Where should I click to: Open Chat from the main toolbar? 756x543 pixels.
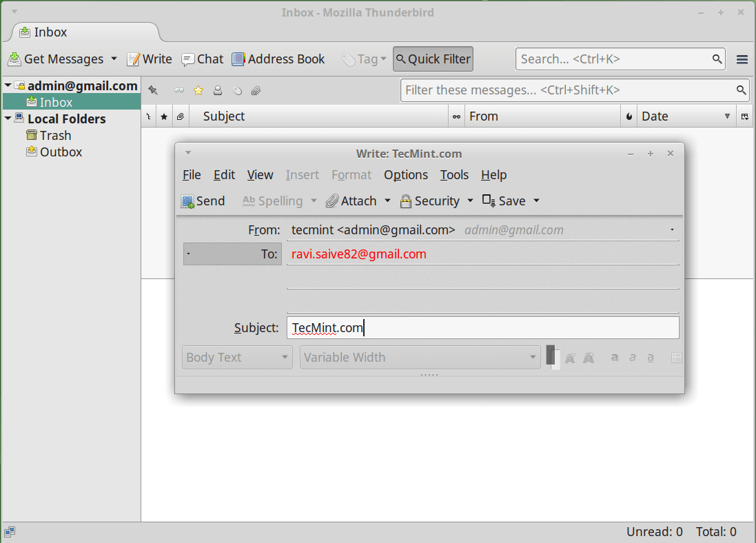(x=202, y=59)
